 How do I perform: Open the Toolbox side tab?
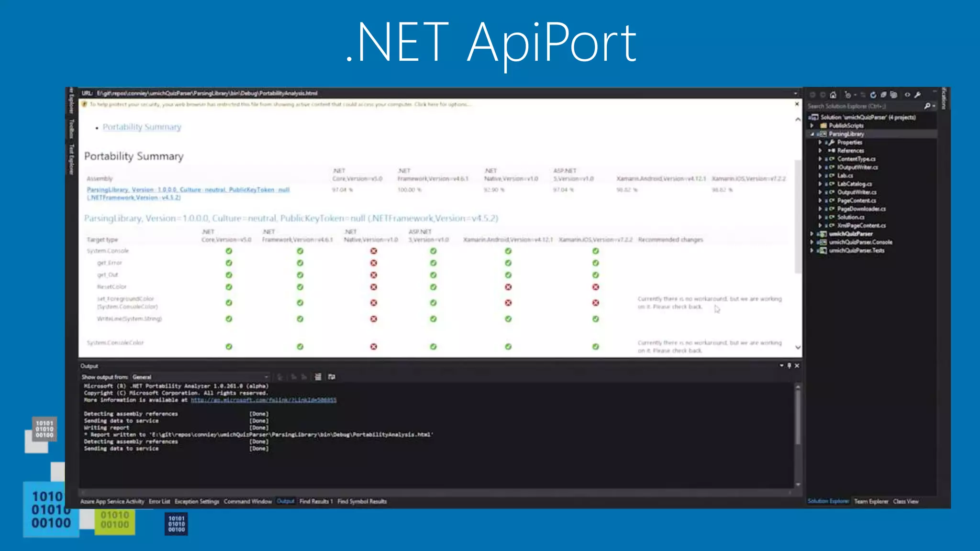[72, 129]
